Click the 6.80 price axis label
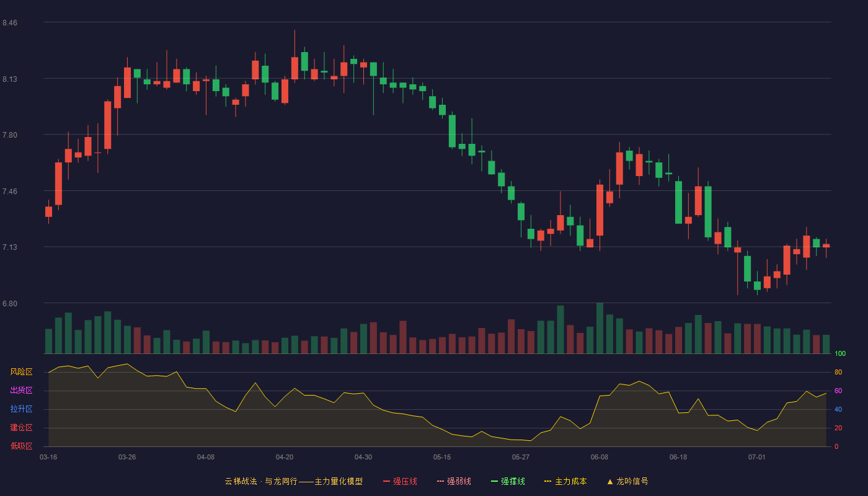The height and width of the screenshot is (496, 868). pyautogui.click(x=10, y=304)
